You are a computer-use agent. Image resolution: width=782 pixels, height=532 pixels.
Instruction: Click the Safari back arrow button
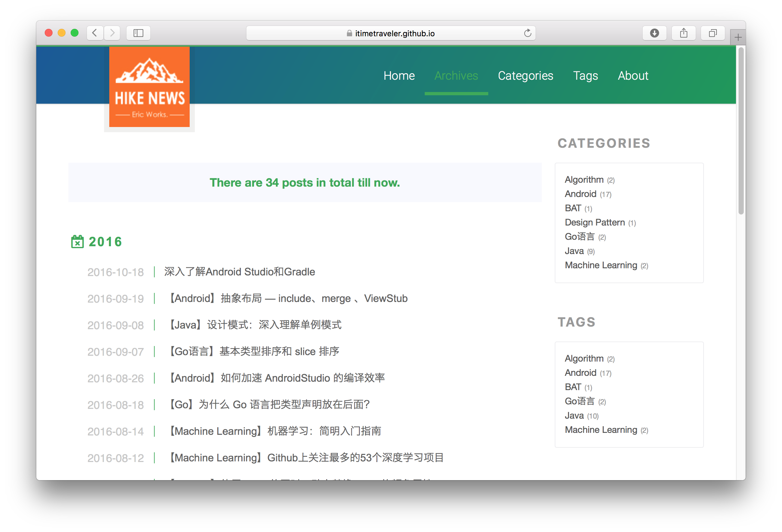[x=95, y=33]
